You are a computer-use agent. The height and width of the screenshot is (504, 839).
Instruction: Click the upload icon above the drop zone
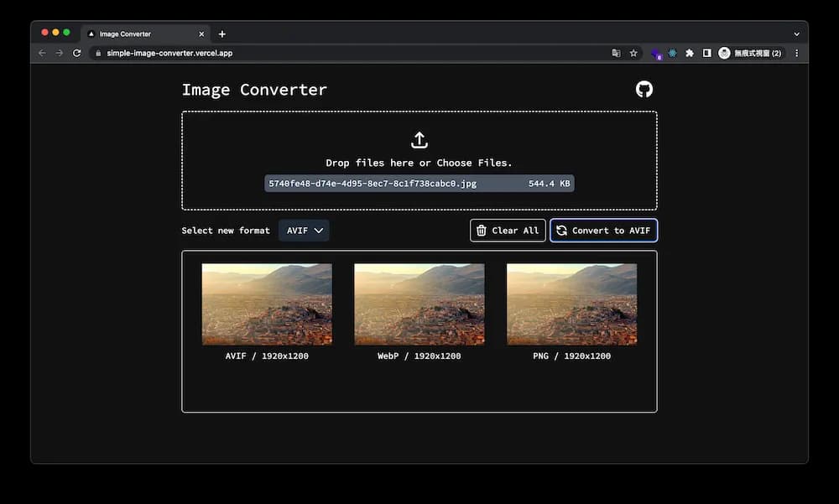click(419, 139)
